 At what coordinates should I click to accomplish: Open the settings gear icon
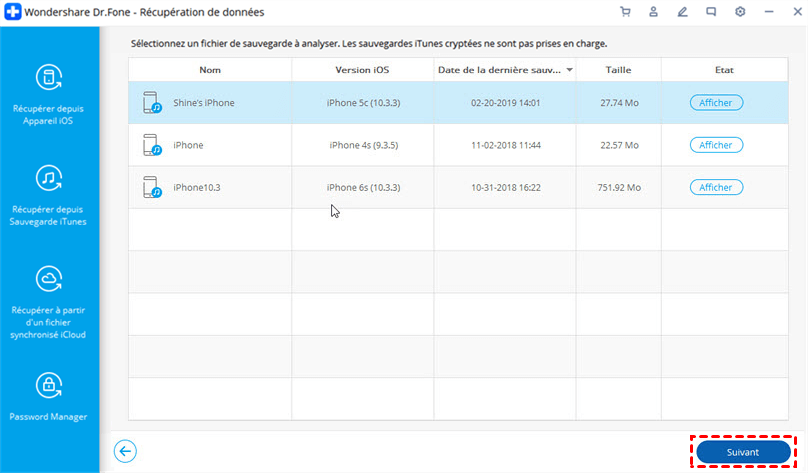[x=740, y=12]
